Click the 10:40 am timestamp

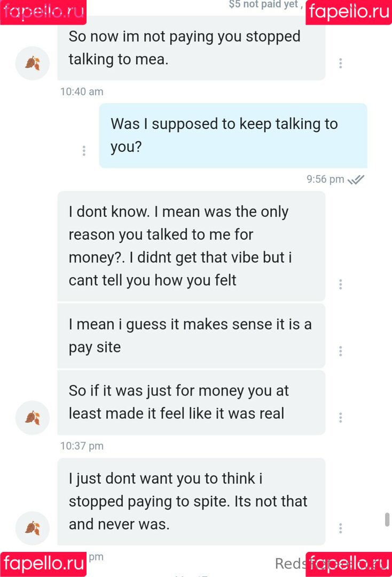pyautogui.click(x=82, y=91)
